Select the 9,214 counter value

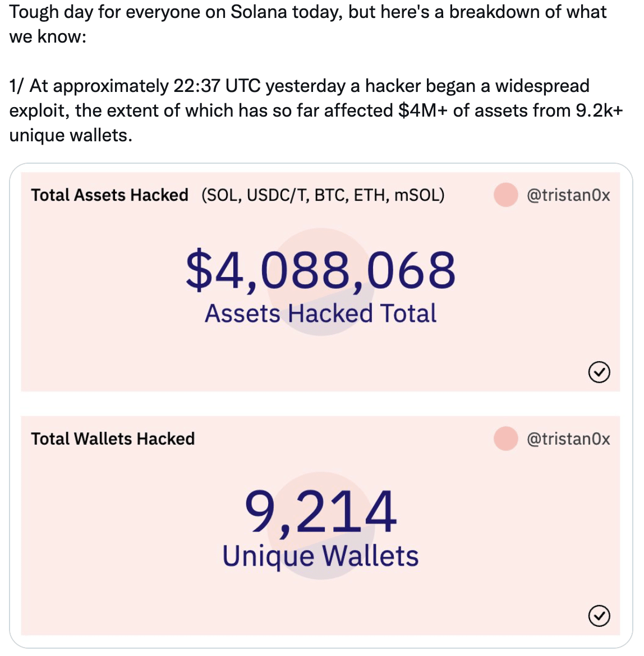click(x=320, y=512)
